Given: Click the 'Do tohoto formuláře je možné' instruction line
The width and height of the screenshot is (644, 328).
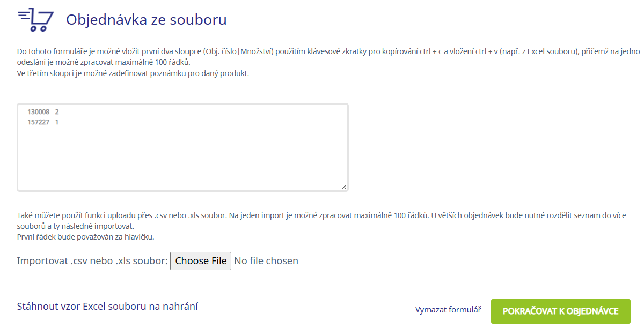Looking at the screenshot, I should (328, 51).
